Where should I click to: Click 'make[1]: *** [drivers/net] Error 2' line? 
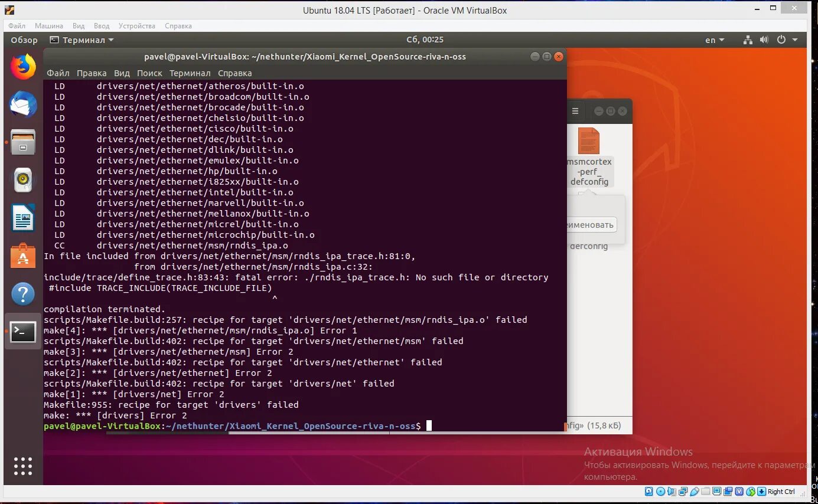[x=134, y=394]
